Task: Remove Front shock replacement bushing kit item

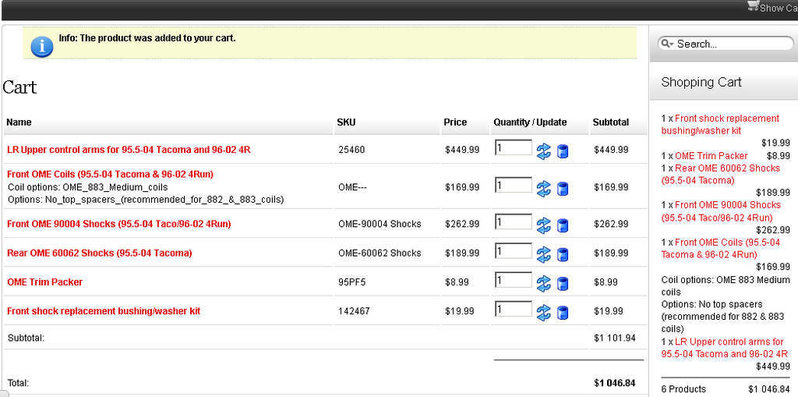Action: tap(562, 313)
